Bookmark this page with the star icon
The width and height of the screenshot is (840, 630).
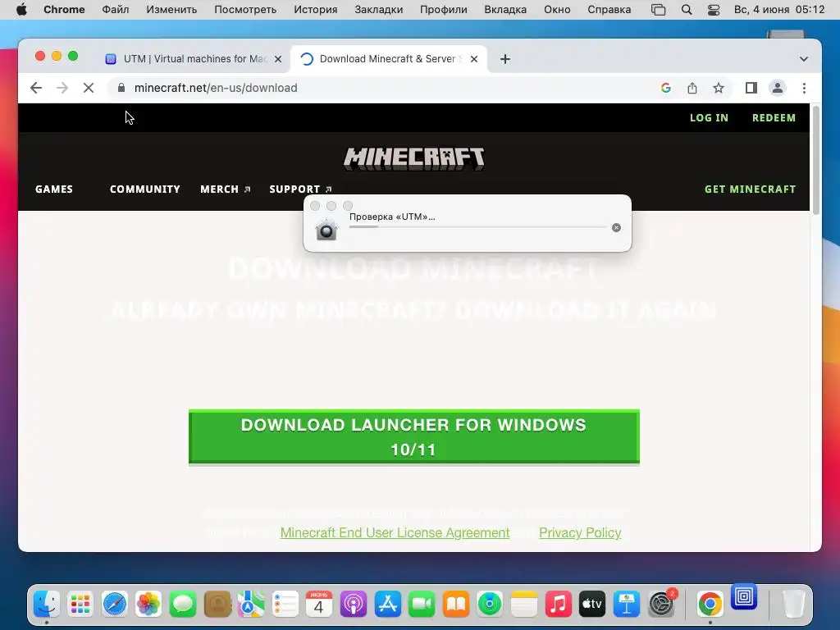(x=719, y=88)
